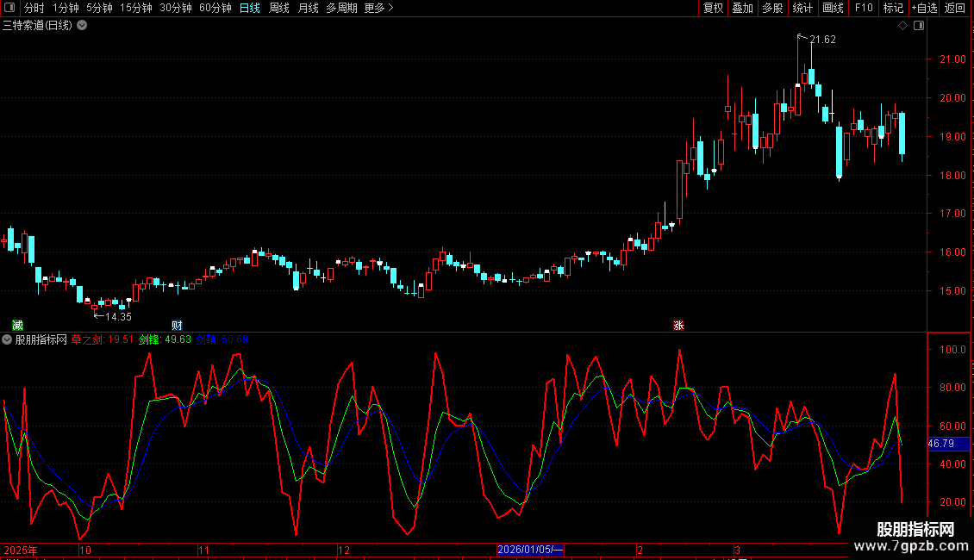The width and height of the screenshot is (974, 560).
Task: Click the diamond icon above the chart
Action: tap(902, 26)
